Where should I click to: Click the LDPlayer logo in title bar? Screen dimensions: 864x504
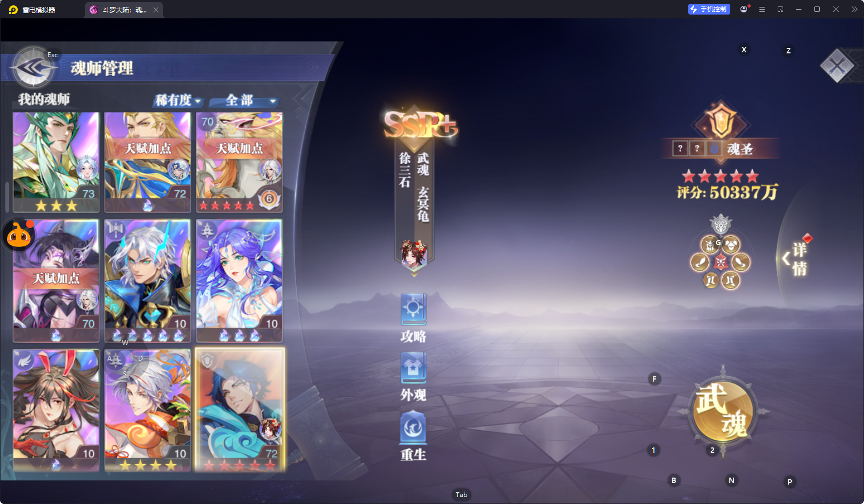tap(13, 10)
